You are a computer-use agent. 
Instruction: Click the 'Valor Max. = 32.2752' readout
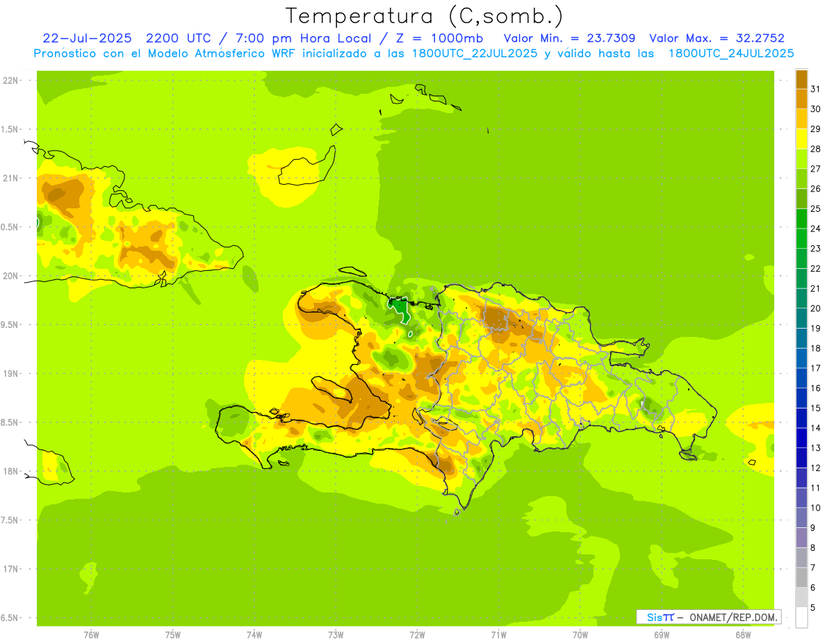(717, 39)
